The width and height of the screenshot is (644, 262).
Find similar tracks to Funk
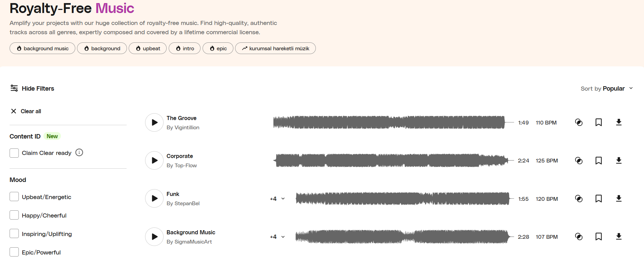pyautogui.click(x=579, y=198)
